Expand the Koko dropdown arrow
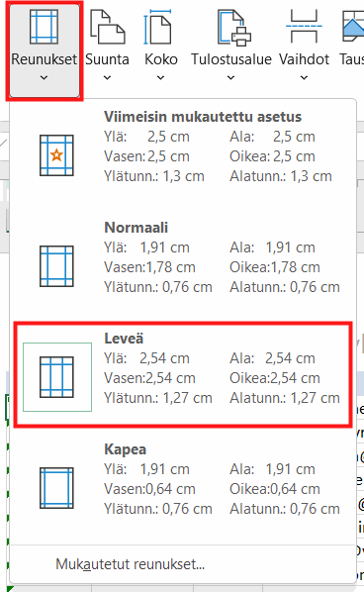 160,78
